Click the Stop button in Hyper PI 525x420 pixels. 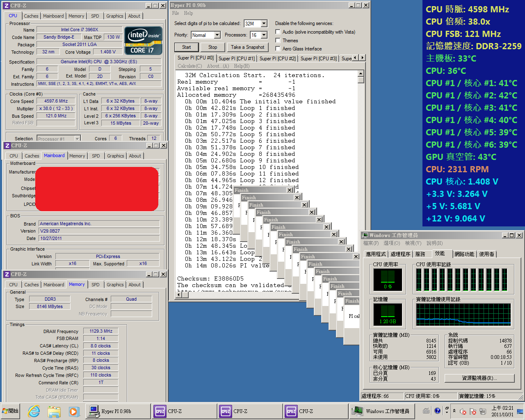pyautogui.click(x=212, y=47)
